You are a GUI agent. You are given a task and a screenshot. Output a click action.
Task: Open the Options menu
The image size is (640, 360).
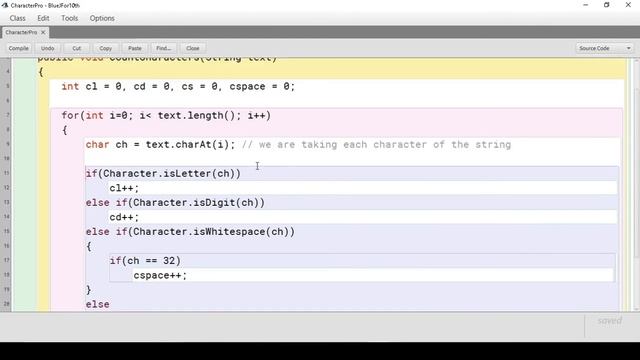(x=102, y=18)
